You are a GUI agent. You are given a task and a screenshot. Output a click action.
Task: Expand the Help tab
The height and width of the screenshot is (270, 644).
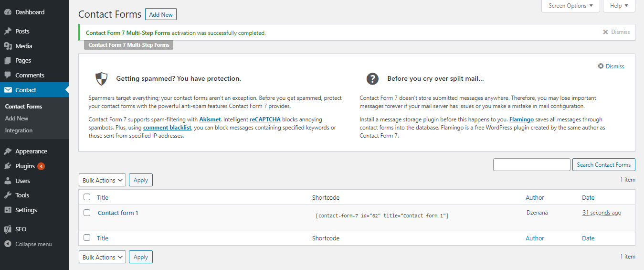[619, 6]
